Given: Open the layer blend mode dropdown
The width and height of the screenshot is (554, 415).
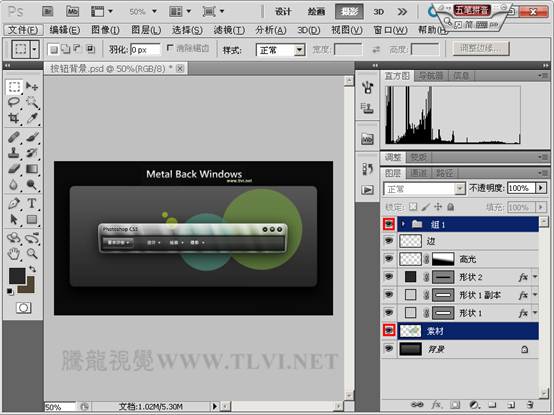Looking at the screenshot, I should coord(424,189).
